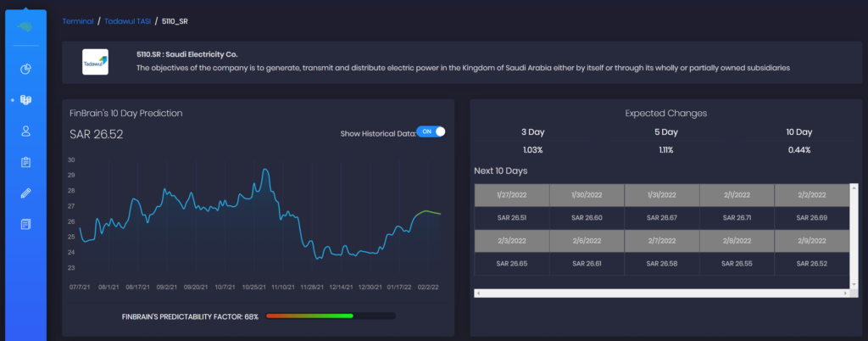
Task: Click the SAR 26.69 price cell
Action: point(811,218)
